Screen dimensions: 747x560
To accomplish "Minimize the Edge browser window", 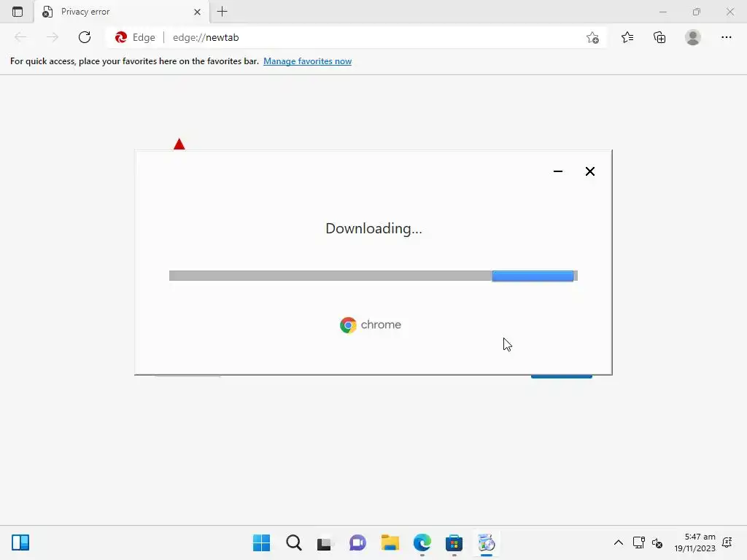I will pyautogui.click(x=662, y=12).
